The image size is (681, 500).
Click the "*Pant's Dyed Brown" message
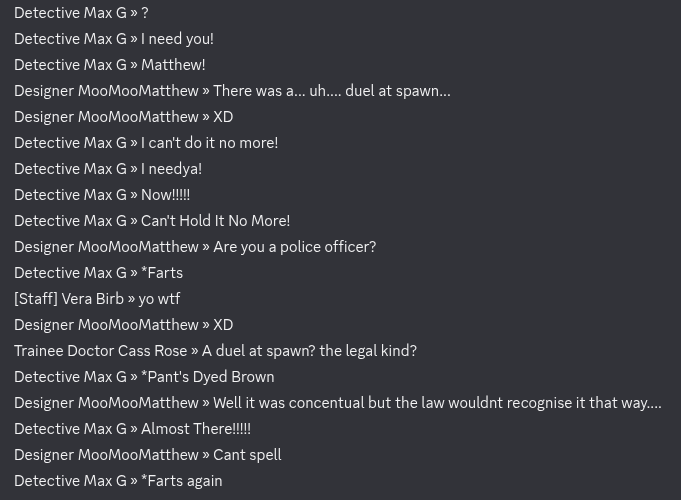[x=207, y=377]
